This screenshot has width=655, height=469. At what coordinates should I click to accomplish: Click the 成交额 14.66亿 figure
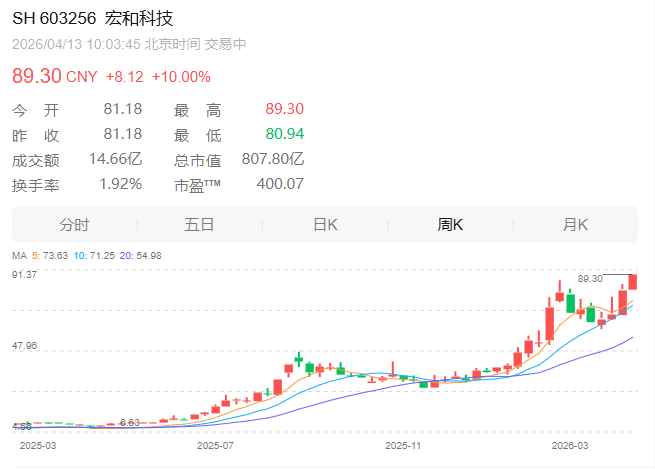point(116,159)
